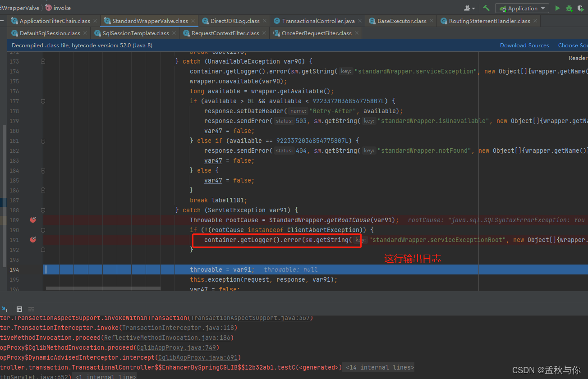Open the TransactionAspectSupport.java:367 stack link
The height and width of the screenshot is (379, 588).
250,318
